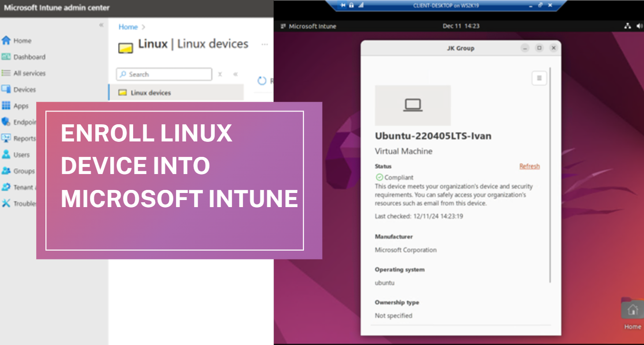Open the Dec 11 14:23 clock menu

click(x=461, y=26)
